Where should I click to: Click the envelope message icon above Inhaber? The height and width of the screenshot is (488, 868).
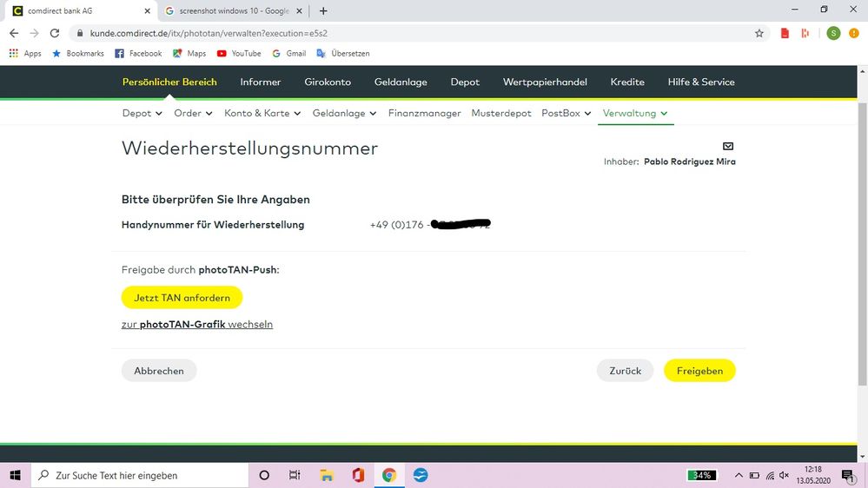728,146
